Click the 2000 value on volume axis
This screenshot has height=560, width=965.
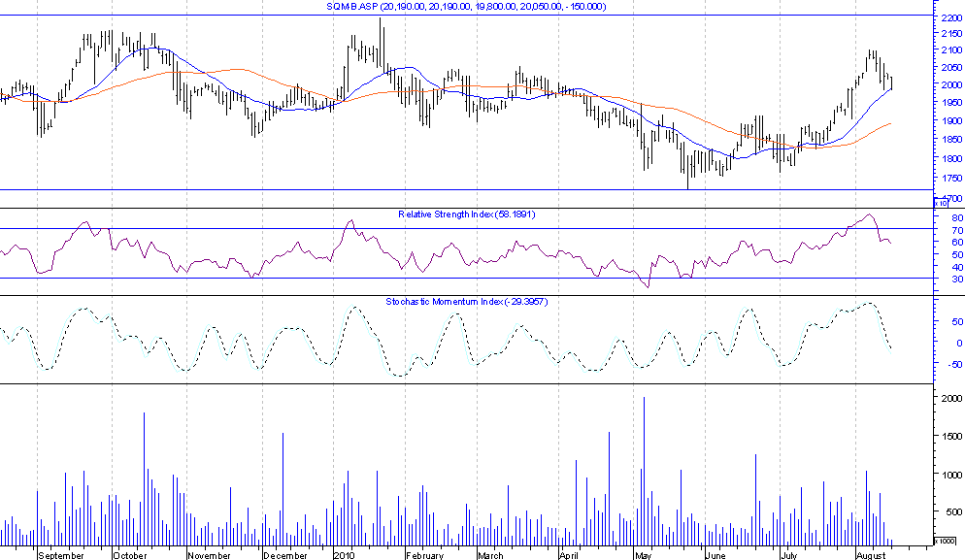(x=951, y=399)
